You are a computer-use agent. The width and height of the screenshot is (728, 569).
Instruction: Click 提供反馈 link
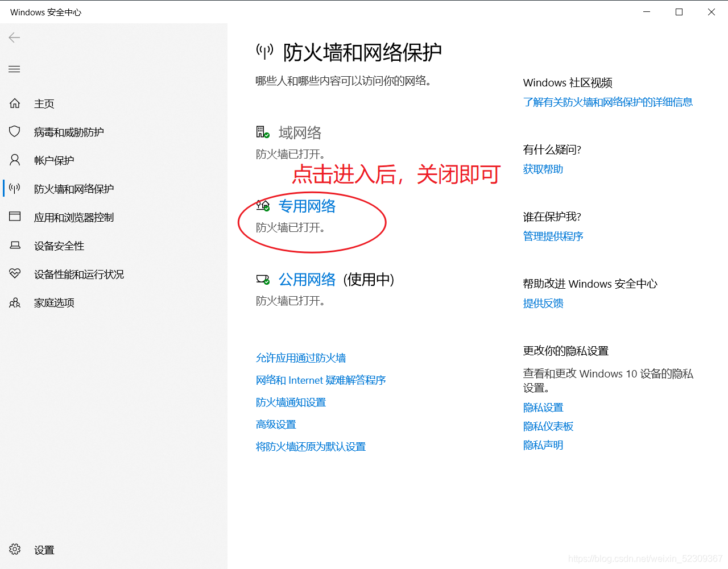(x=543, y=303)
